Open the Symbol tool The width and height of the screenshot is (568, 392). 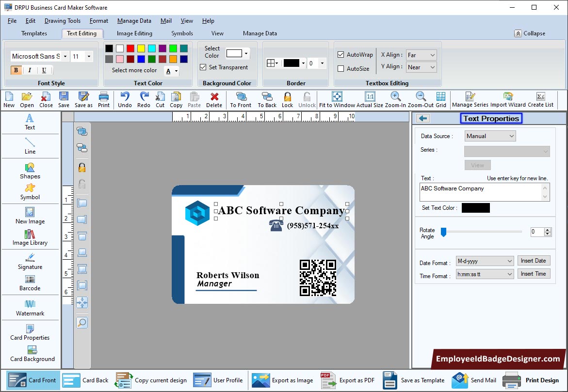(x=30, y=192)
